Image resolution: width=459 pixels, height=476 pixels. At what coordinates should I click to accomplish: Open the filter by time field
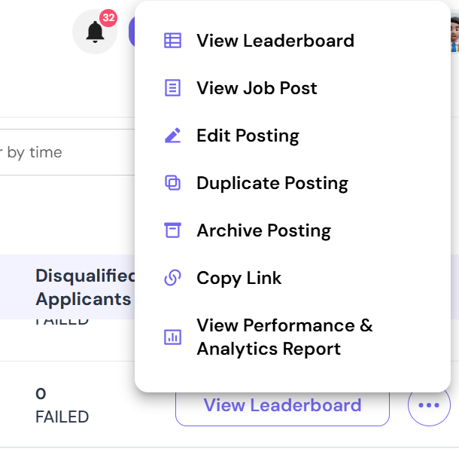[x=68, y=152]
